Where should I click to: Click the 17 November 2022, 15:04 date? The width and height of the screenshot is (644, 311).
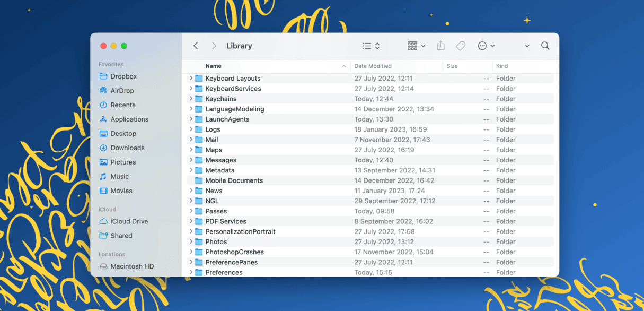click(x=394, y=252)
